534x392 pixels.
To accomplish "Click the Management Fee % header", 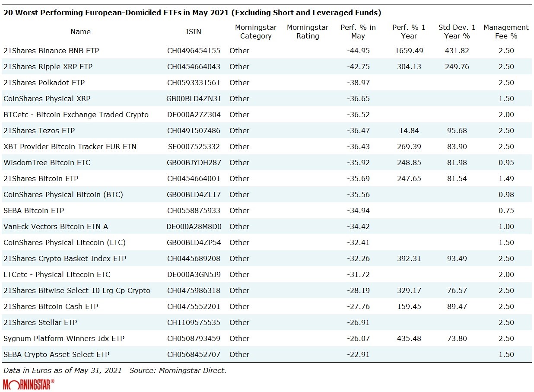I will tap(506, 32).
